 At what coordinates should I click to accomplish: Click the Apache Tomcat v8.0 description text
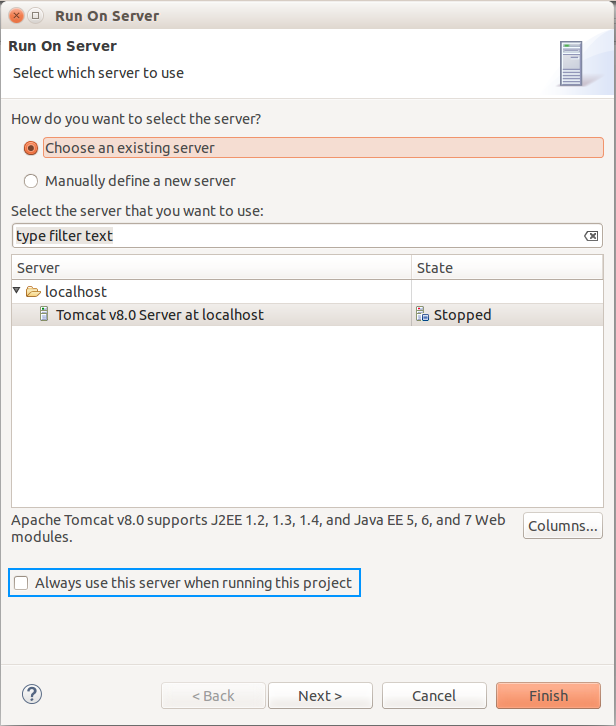coord(258,528)
